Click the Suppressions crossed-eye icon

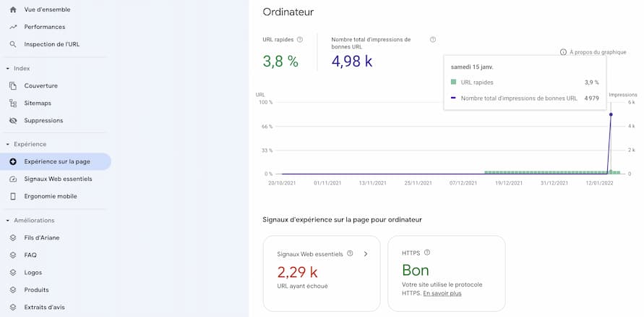(13, 120)
